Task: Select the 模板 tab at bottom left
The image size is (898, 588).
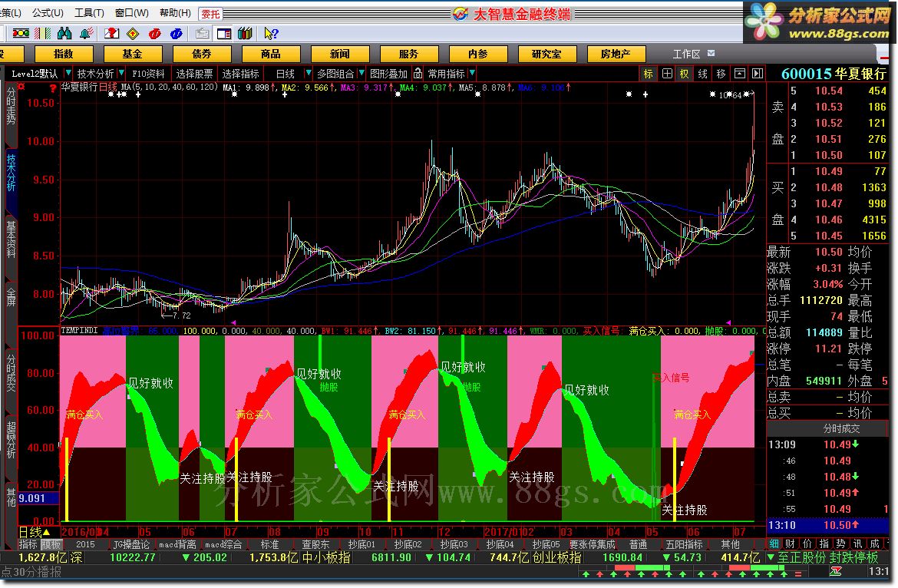Action: (51, 544)
